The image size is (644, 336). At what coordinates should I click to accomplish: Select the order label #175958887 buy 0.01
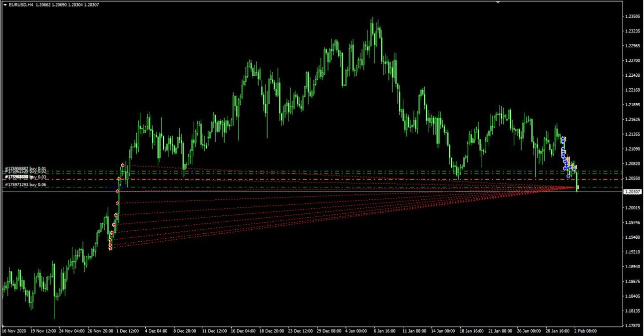click(x=25, y=168)
